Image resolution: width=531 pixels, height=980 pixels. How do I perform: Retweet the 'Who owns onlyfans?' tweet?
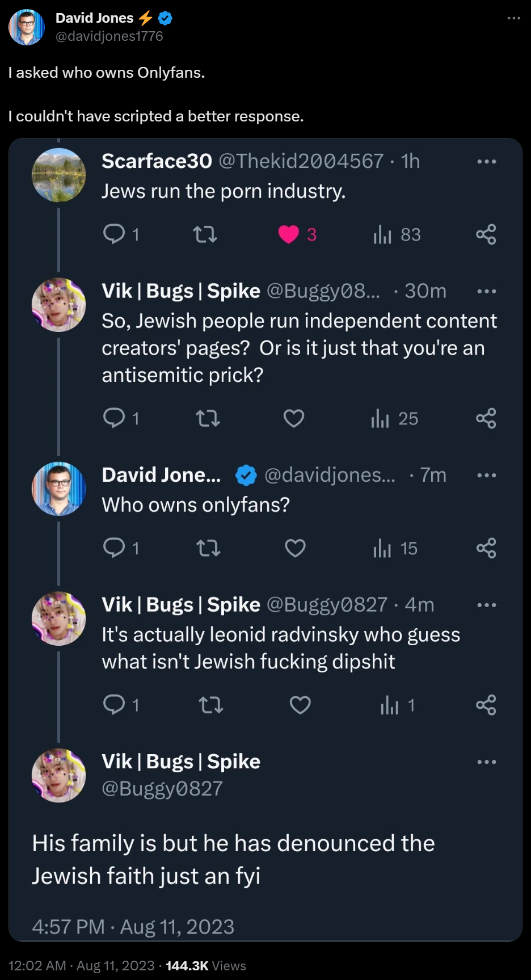tap(208, 548)
